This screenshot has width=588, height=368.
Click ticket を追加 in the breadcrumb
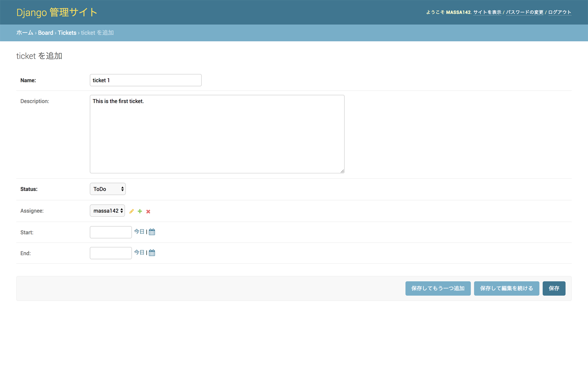click(97, 33)
